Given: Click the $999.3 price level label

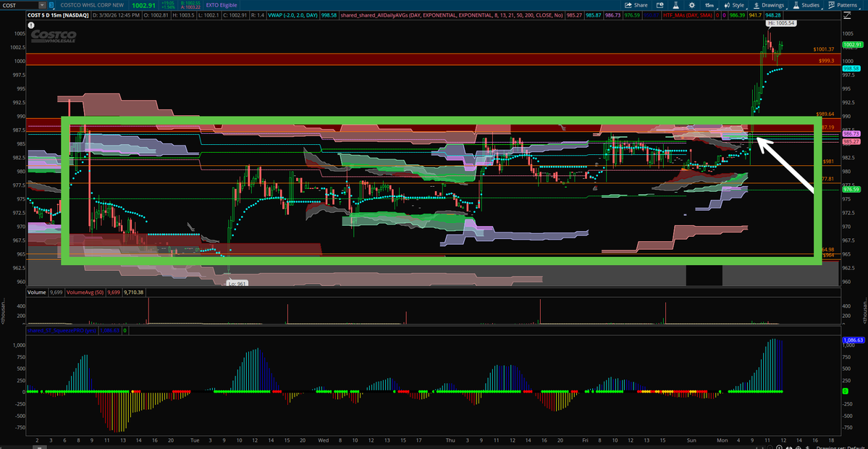Looking at the screenshot, I should point(826,60).
